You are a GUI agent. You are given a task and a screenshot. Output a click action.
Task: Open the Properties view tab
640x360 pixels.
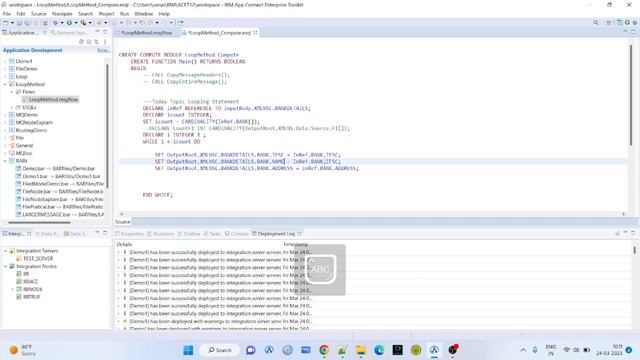[x=130, y=234]
